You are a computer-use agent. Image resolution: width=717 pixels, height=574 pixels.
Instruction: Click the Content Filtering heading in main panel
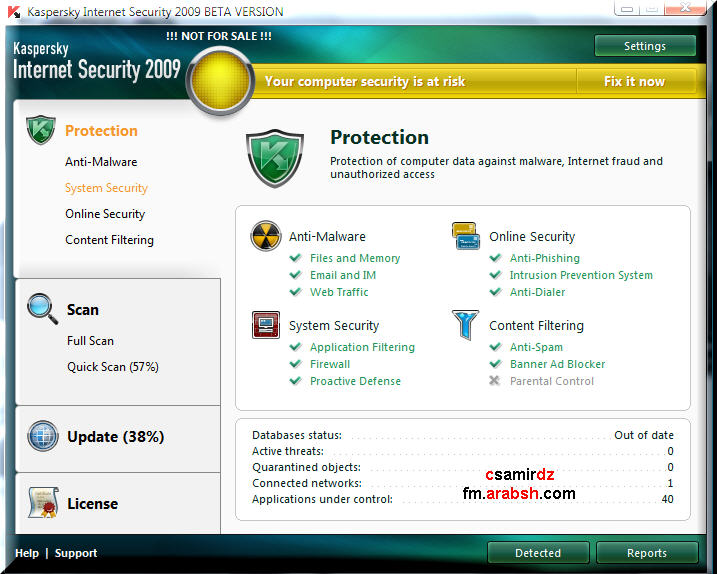point(536,326)
